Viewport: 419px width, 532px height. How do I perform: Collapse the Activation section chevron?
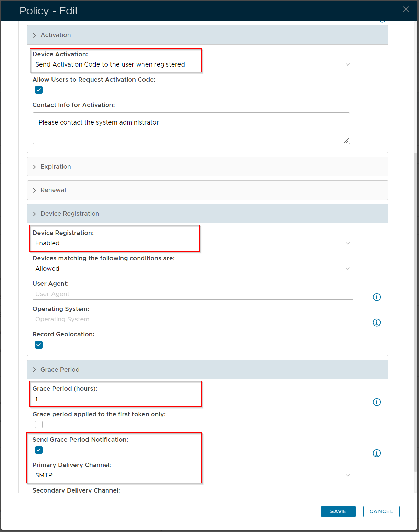click(34, 35)
